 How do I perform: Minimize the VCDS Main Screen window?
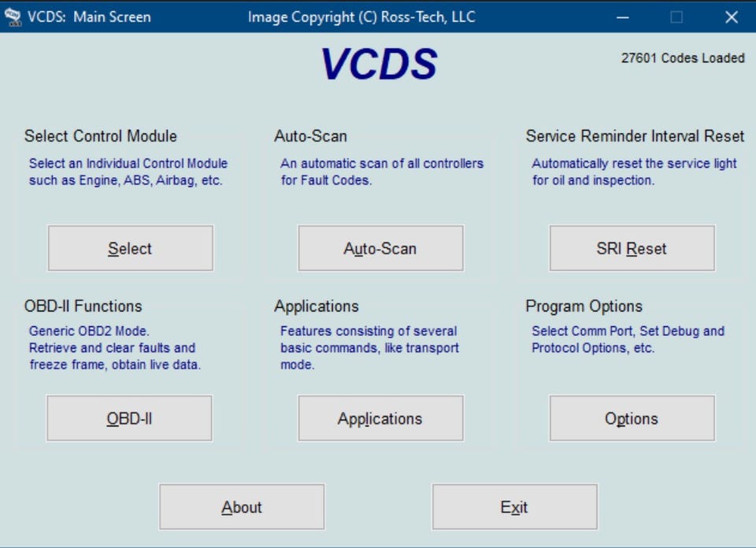(x=623, y=17)
